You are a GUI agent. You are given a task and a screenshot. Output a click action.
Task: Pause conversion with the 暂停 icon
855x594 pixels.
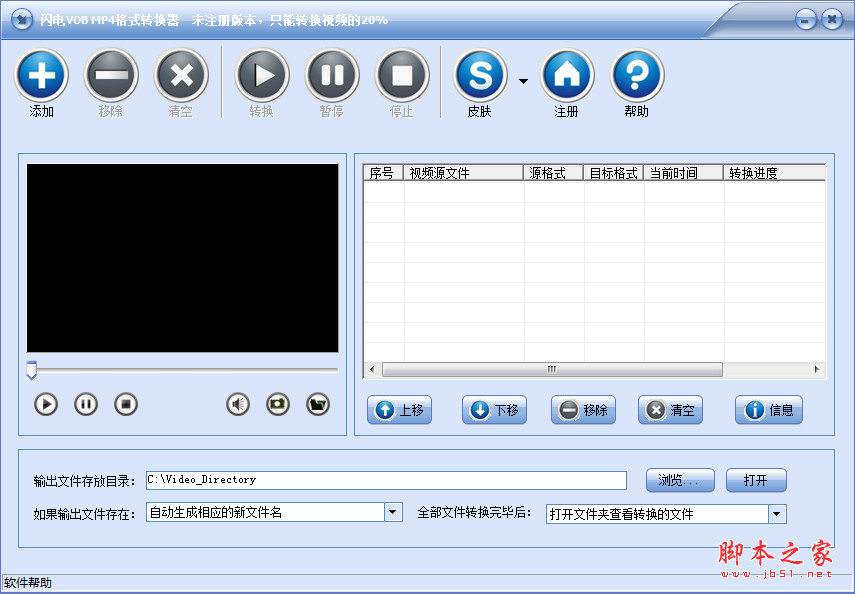[x=332, y=75]
